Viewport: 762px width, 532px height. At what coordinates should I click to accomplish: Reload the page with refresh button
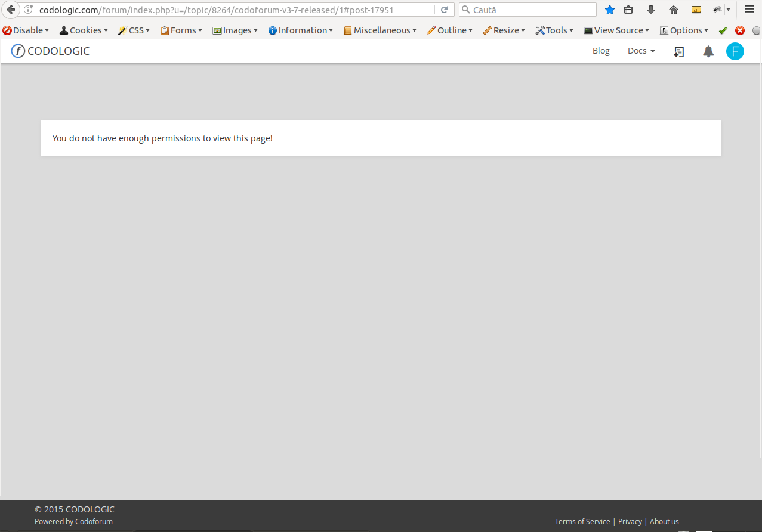click(x=444, y=10)
